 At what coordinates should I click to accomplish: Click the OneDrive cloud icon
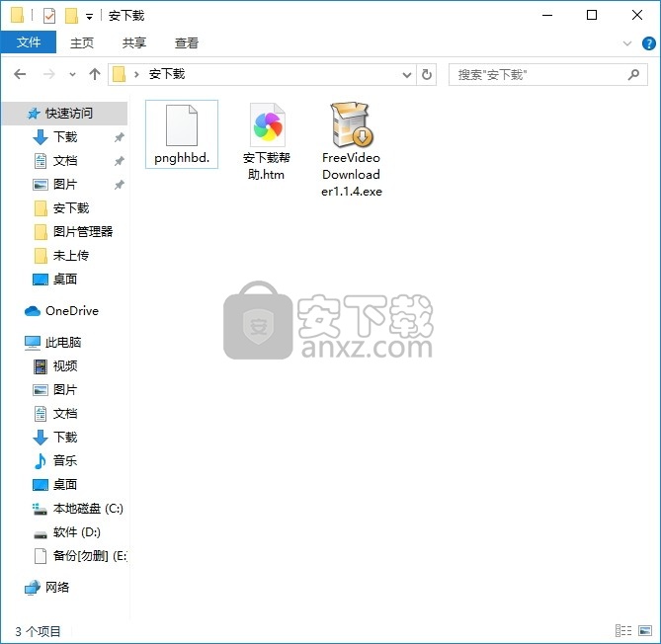click(33, 311)
